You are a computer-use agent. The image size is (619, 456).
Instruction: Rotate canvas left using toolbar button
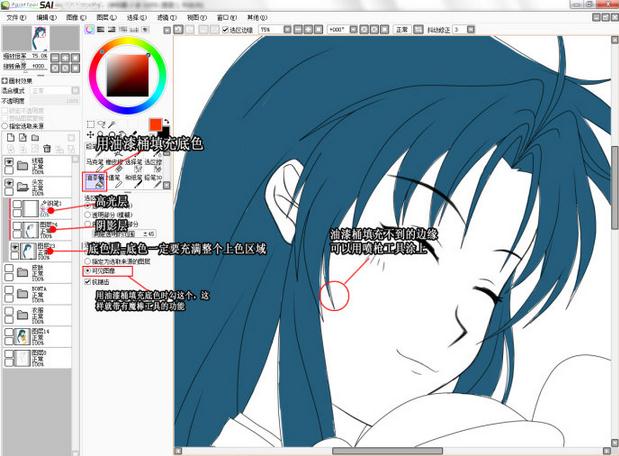pyautogui.click(x=364, y=30)
